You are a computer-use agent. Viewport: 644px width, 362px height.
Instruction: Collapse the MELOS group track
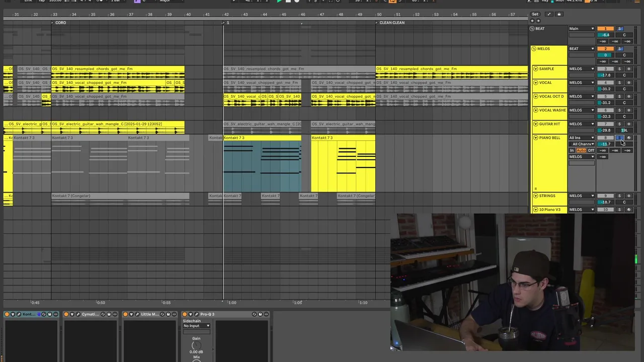pyautogui.click(x=534, y=49)
